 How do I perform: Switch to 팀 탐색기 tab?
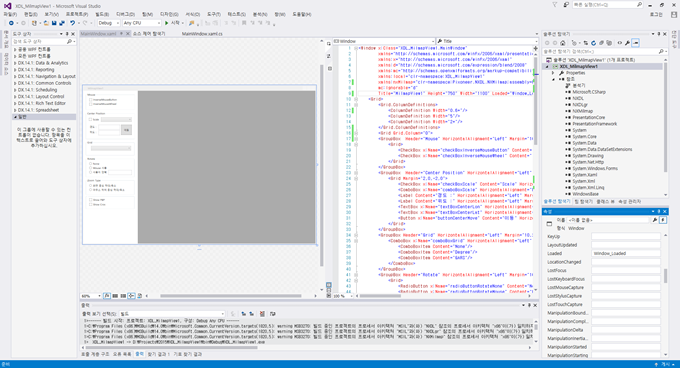tap(583, 202)
